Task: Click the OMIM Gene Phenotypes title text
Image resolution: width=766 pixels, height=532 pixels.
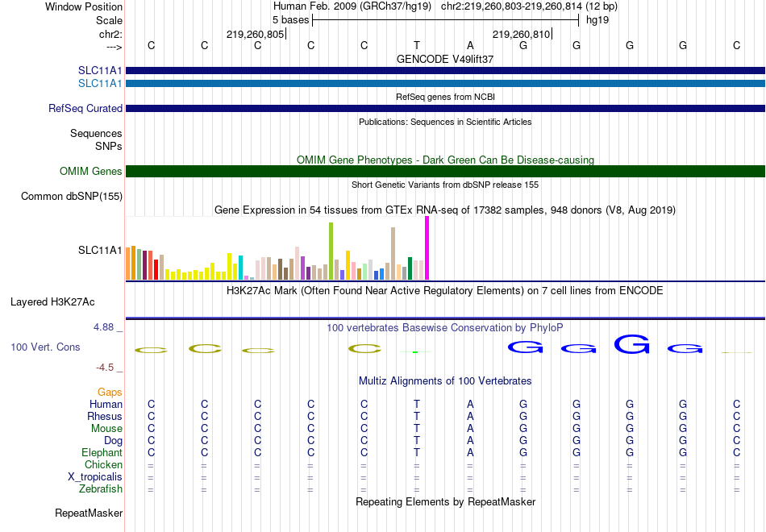Action: (x=445, y=160)
